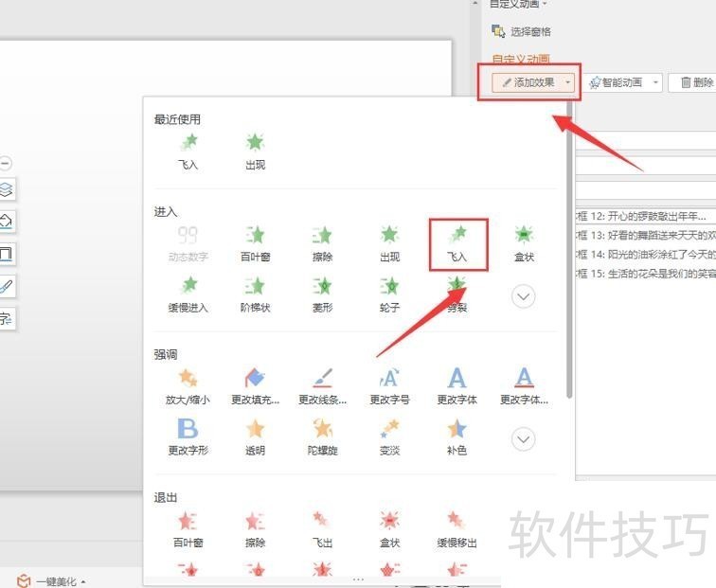
Task: Choose 飞入 entrance effect under 进入
Action: click(457, 244)
